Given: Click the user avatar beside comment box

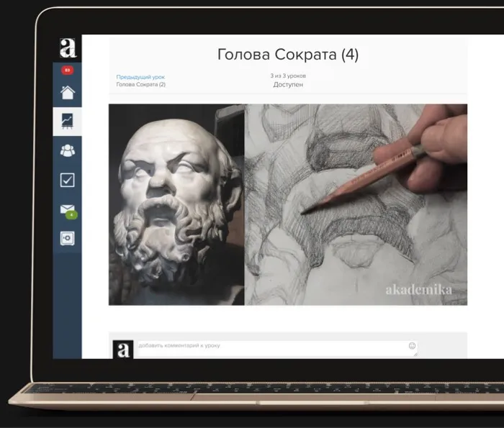Looking at the screenshot, I should [123, 349].
